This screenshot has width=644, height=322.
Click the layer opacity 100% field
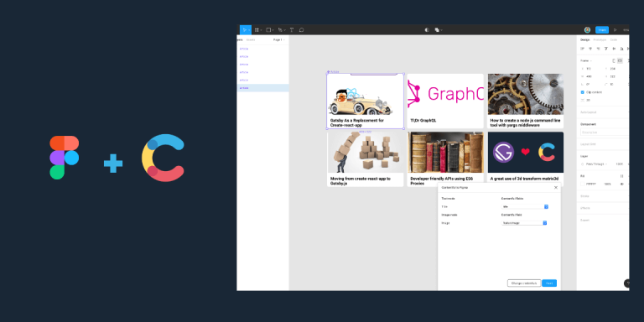620,164
